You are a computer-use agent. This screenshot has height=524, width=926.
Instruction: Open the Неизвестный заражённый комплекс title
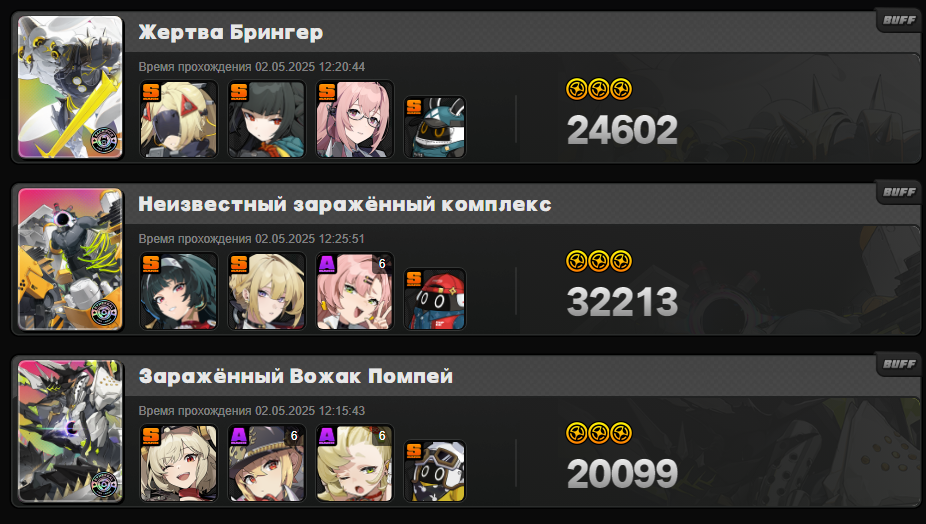345,204
